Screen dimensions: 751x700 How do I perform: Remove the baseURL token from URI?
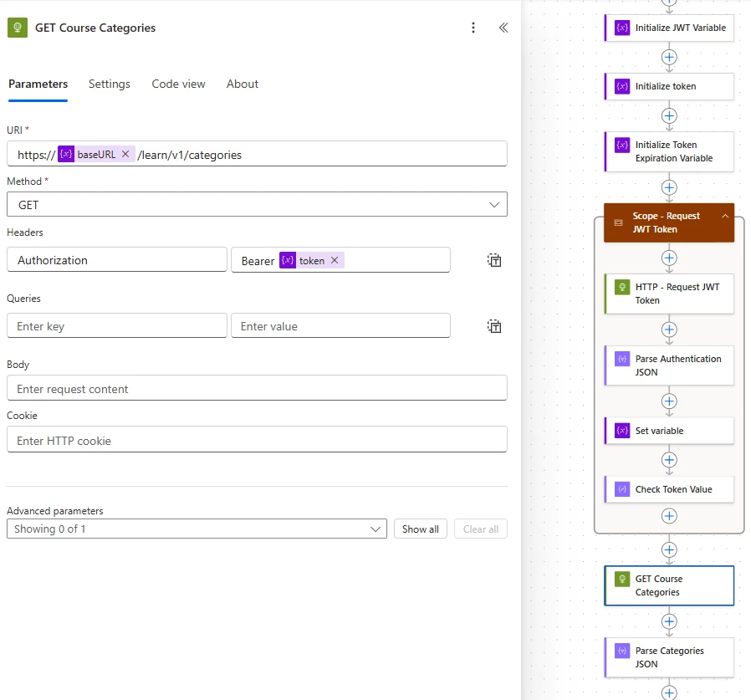(125, 154)
